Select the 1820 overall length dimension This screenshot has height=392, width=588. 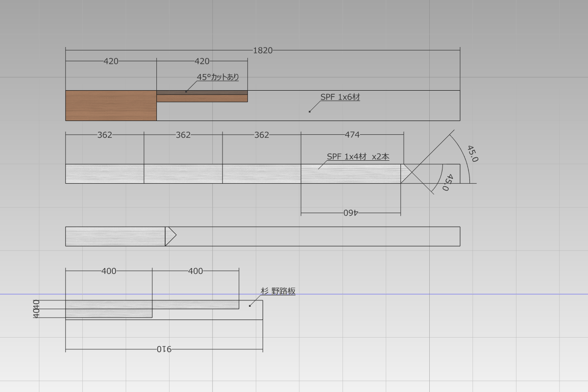tap(263, 50)
